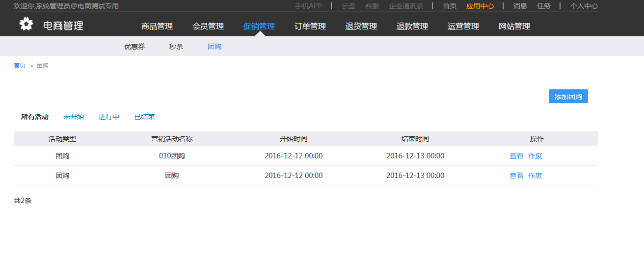Click 团购 breadcrumb text after 首页

(x=42, y=65)
